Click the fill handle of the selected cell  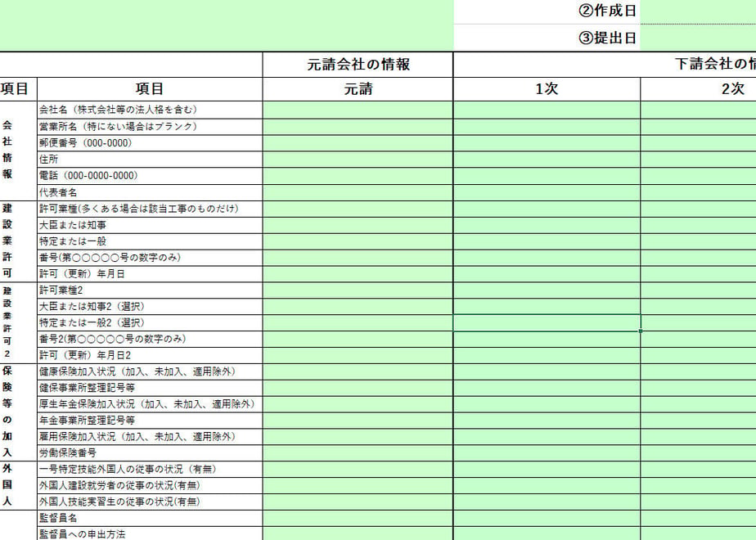(x=641, y=331)
